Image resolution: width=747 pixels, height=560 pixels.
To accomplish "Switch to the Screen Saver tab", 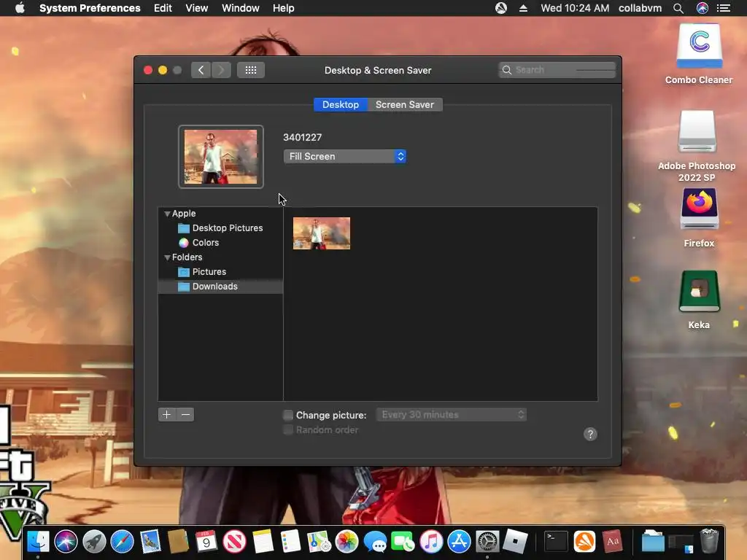I will [x=404, y=105].
